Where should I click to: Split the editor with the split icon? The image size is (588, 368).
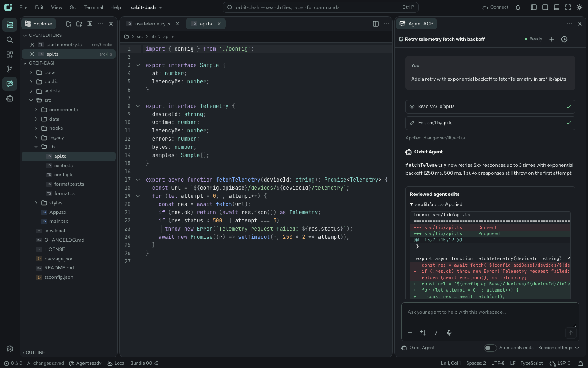[x=376, y=24]
